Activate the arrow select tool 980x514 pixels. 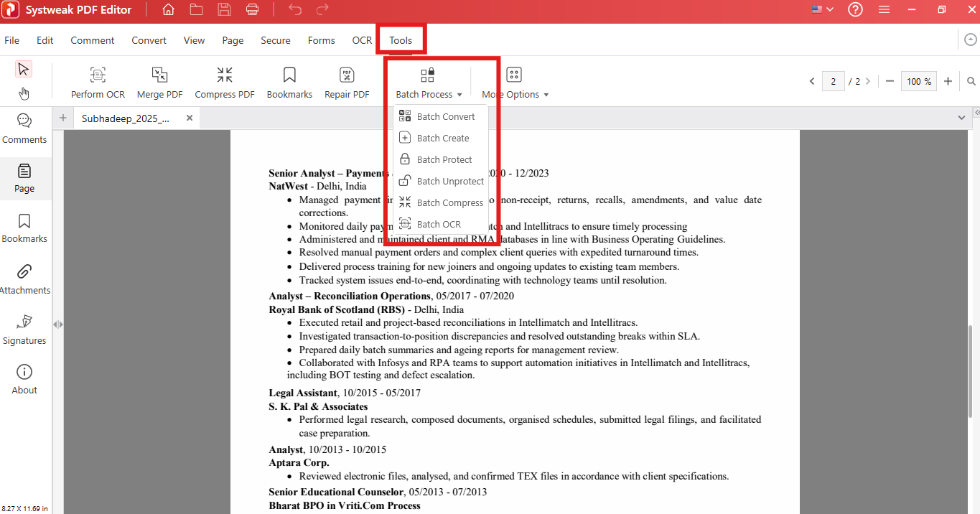[24, 69]
